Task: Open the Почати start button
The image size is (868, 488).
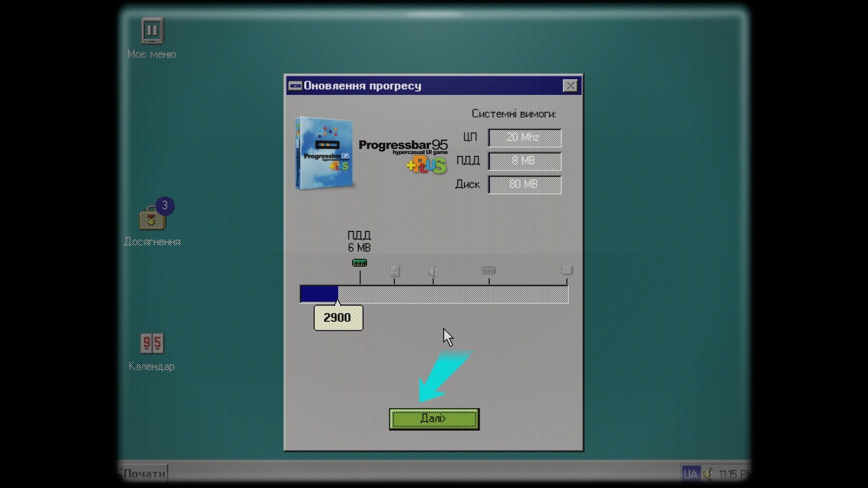Action: pyautogui.click(x=143, y=474)
